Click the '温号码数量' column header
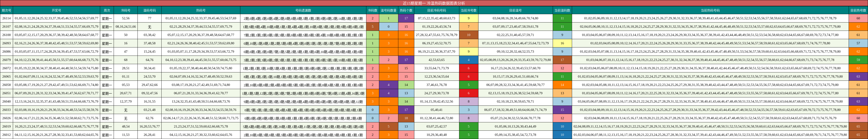 click(388, 10)
